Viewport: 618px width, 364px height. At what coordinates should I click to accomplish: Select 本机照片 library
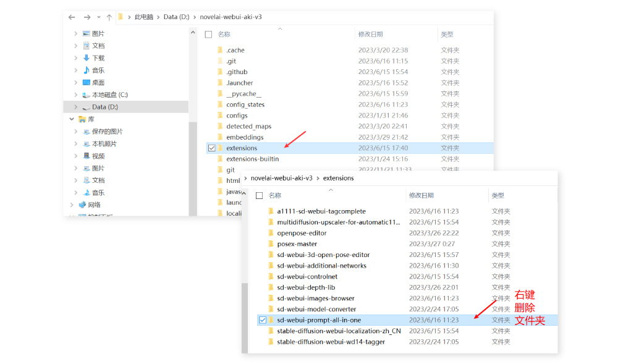104,143
